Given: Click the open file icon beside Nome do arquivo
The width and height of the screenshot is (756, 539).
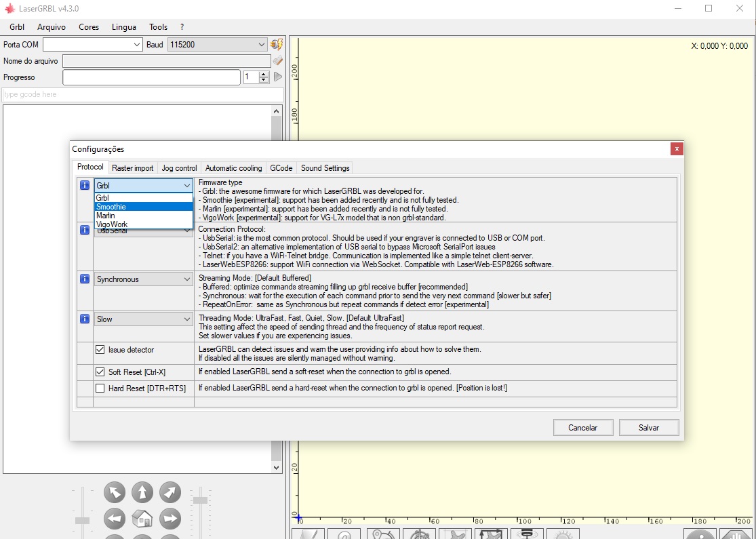Looking at the screenshot, I should 277,61.
